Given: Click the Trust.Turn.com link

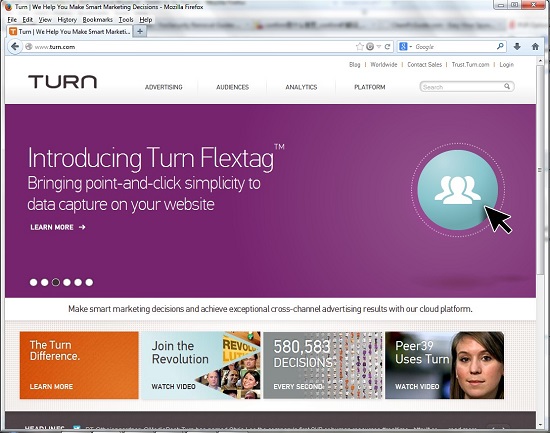Looking at the screenshot, I should click(x=470, y=65).
